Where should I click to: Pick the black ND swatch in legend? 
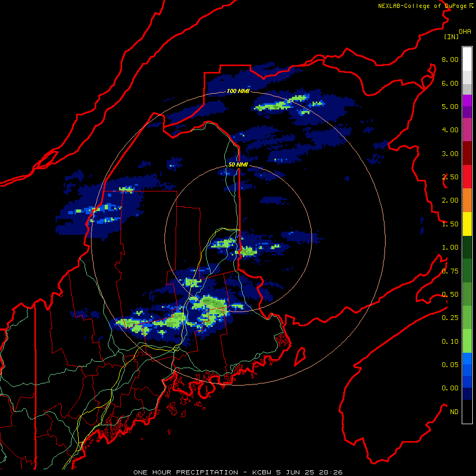click(467, 411)
